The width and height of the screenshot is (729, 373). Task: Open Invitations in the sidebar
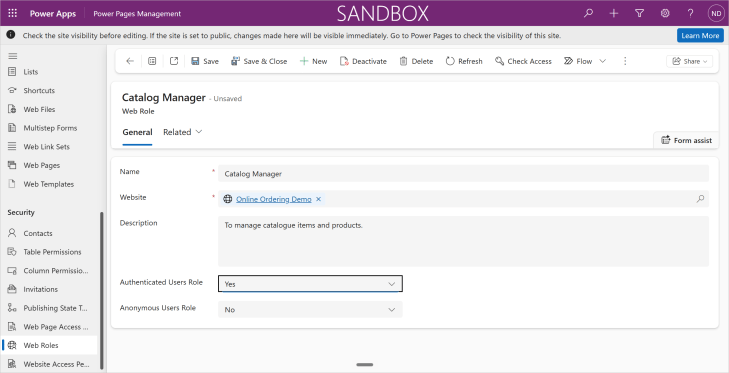[49, 289]
